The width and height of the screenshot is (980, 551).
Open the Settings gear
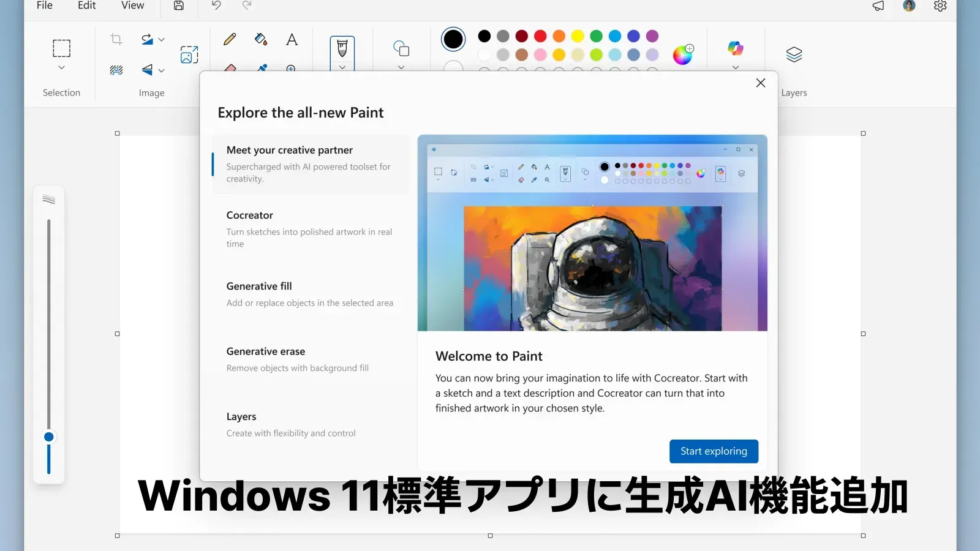point(940,6)
